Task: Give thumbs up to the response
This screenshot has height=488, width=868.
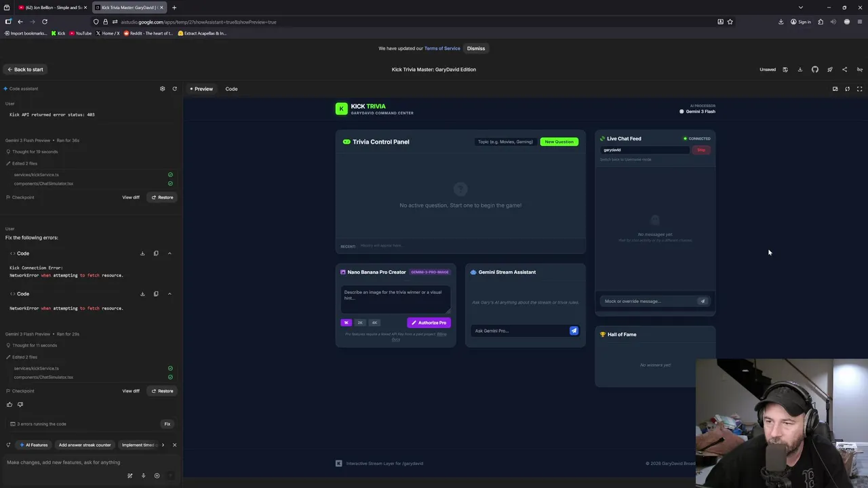Action: pyautogui.click(x=9, y=405)
